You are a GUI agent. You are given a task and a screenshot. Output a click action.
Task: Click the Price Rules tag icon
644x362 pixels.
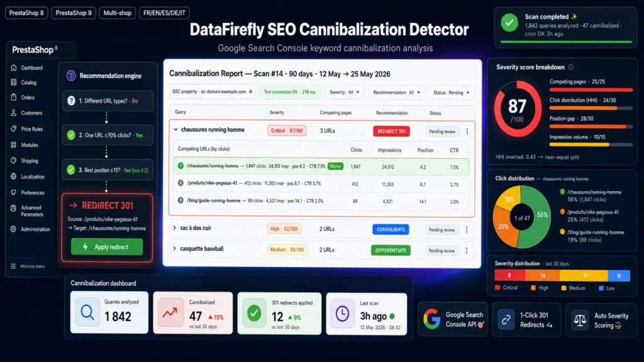[x=14, y=129]
